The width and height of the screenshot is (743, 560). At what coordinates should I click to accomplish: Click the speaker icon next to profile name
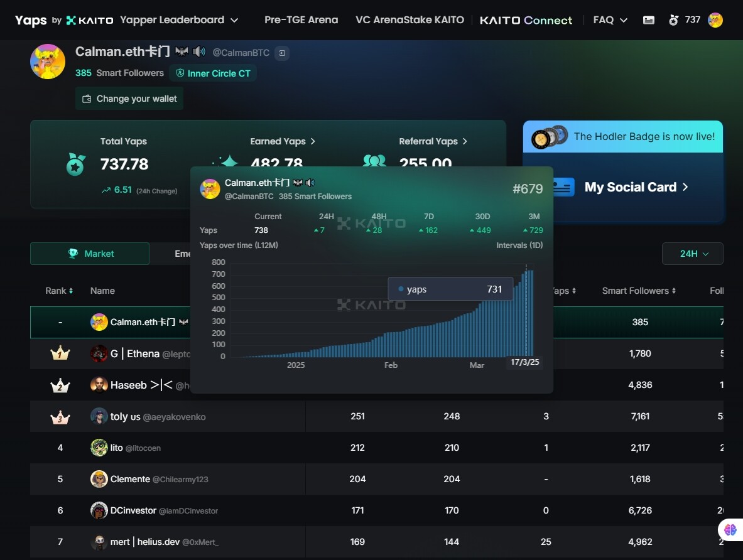[199, 51]
